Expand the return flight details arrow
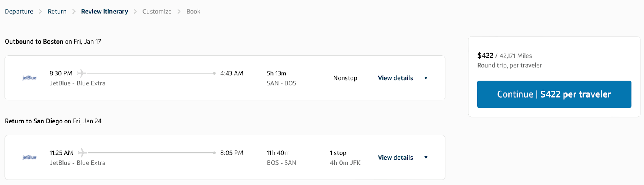 (x=426, y=158)
